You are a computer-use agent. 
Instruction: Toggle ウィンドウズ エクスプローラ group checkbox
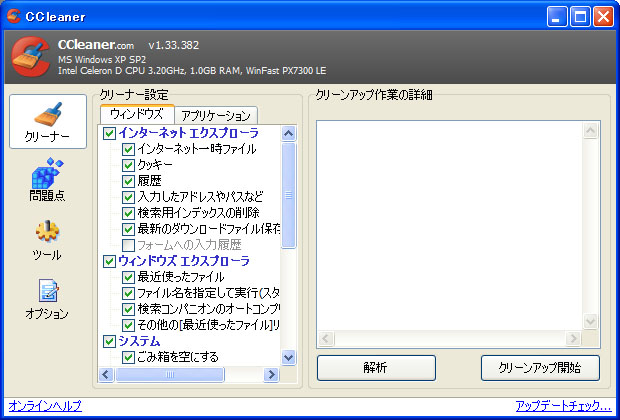(x=109, y=261)
